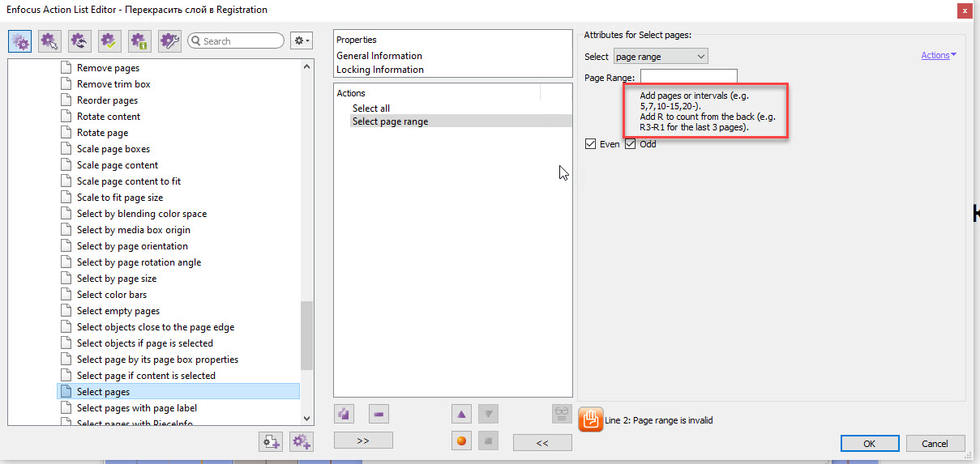Open the Actions link menu
The width and height of the screenshot is (980, 464).
939,55
